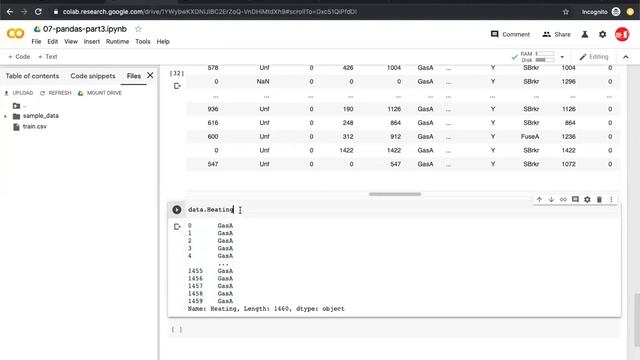Select the Files tab
Image resolution: width=640 pixels, height=360 pixels.
point(133,76)
